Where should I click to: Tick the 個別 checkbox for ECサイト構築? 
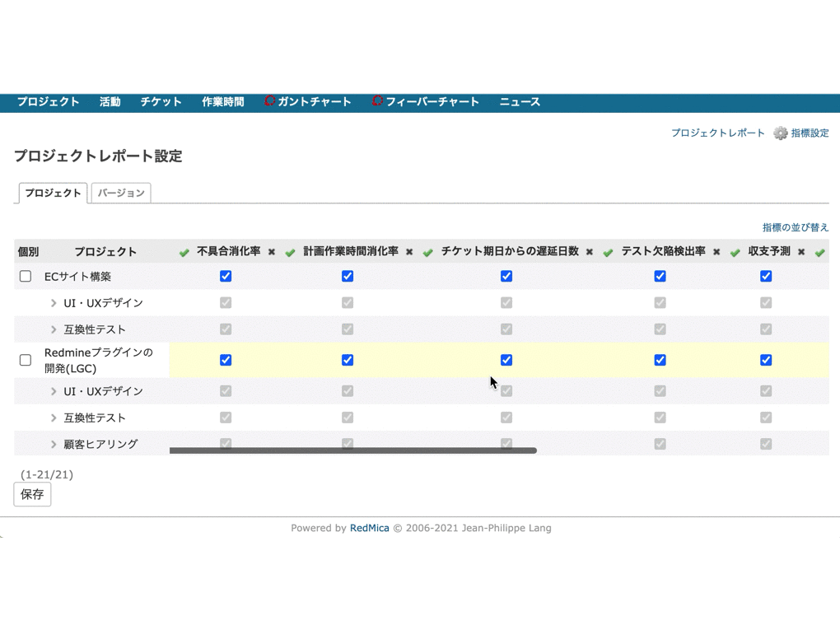[26, 276]
